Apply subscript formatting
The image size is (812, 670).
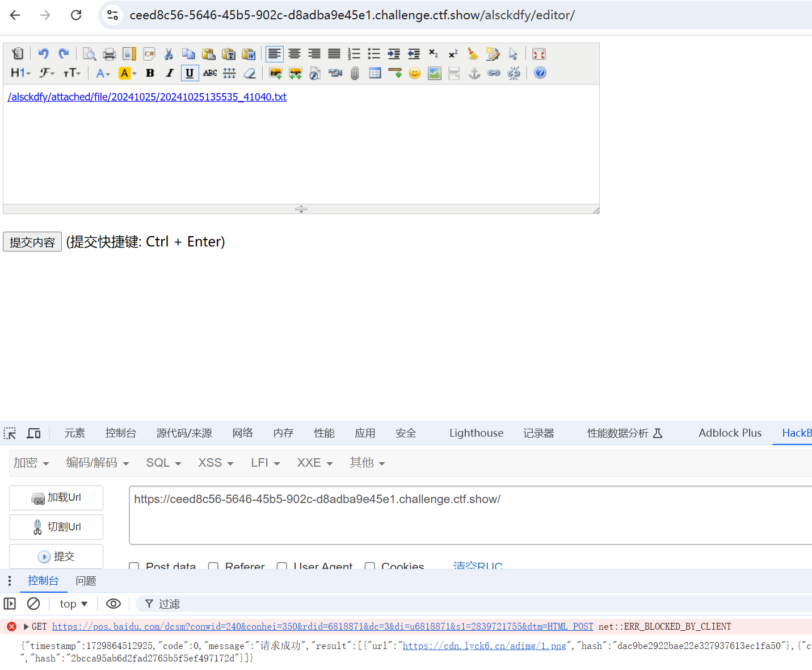(434, 54)
